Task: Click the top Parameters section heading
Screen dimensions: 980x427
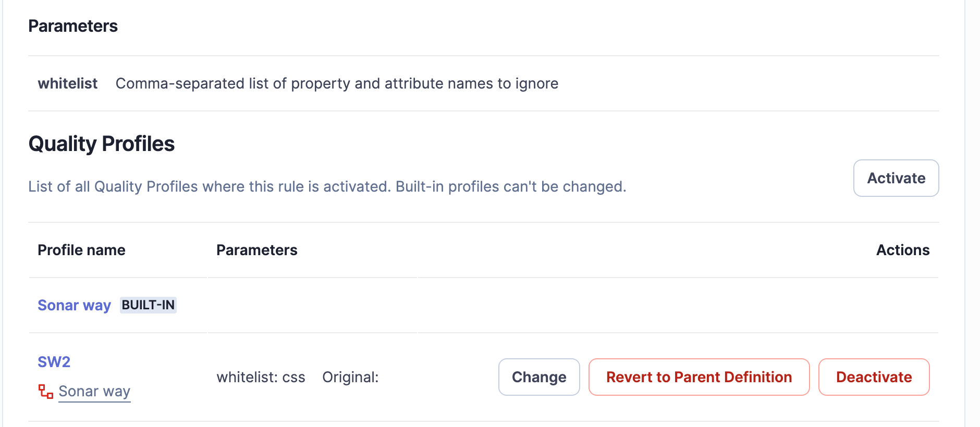Action: tap(73, 26)
